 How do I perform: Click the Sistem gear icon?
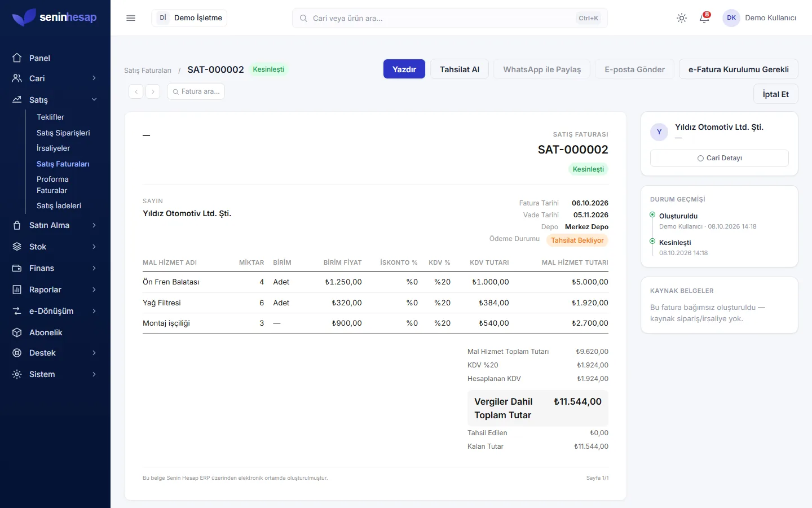pos(17,374)
